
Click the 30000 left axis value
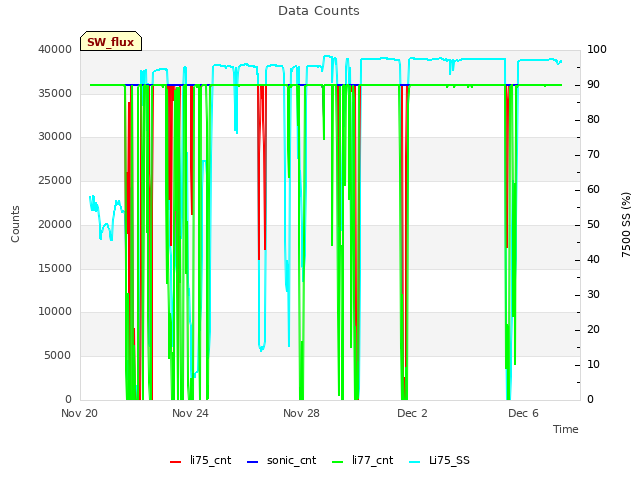(55, 137)
